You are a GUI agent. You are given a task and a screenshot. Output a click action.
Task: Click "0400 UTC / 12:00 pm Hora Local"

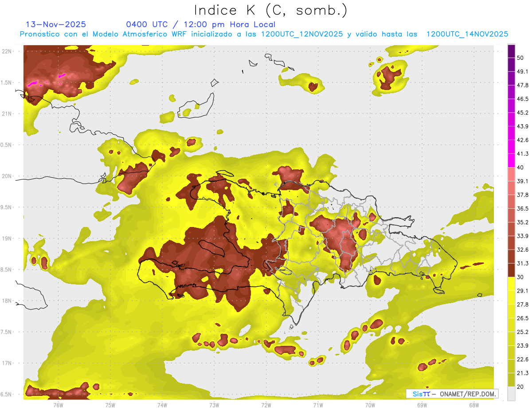coord(201,24)
